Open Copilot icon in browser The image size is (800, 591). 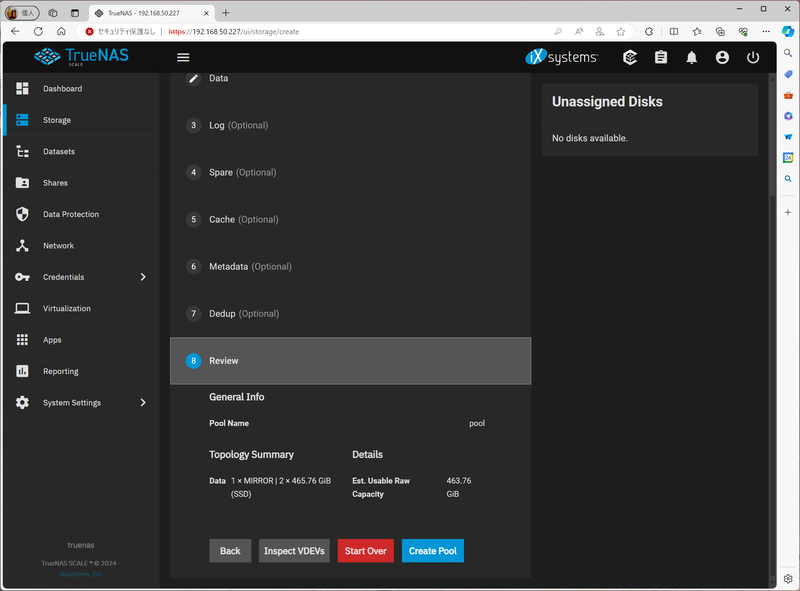pyautogui.click(x=788, y=31)
